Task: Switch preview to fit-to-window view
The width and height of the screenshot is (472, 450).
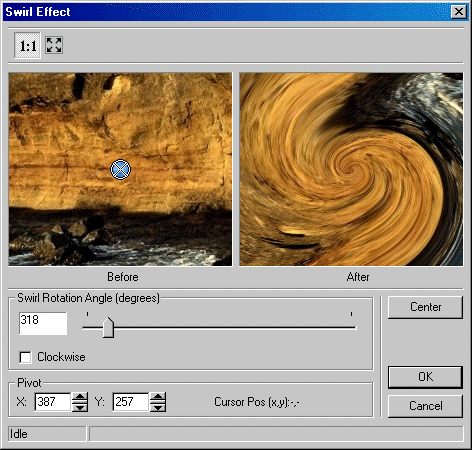Action: coord(54,45)
